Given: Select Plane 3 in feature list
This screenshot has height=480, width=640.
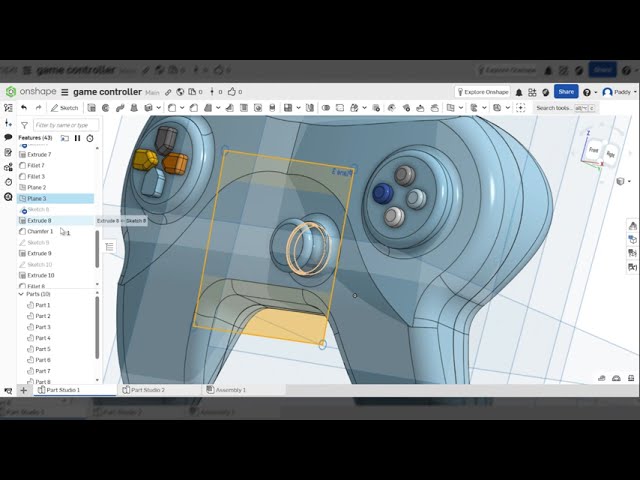Looking at the screenshot, I should click(56, 198).
